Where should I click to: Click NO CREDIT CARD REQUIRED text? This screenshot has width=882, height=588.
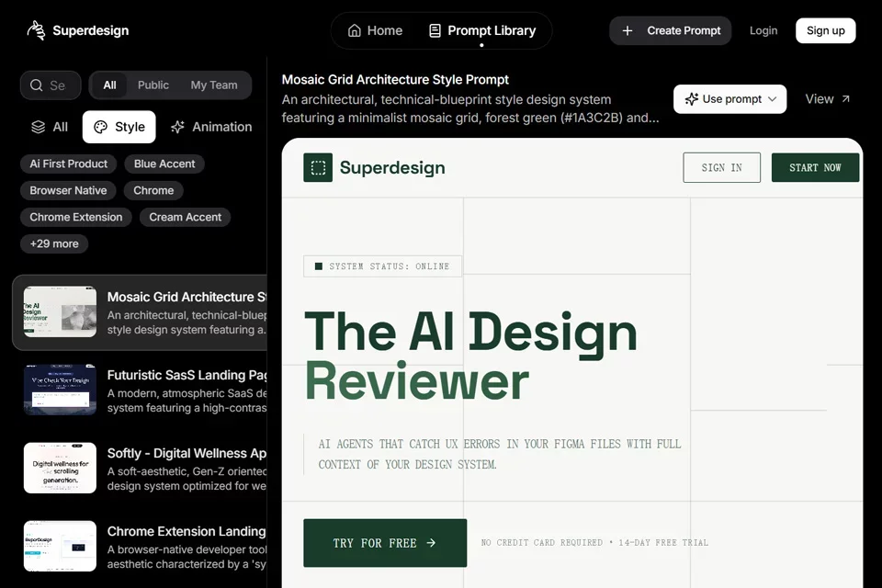point(541,542)
